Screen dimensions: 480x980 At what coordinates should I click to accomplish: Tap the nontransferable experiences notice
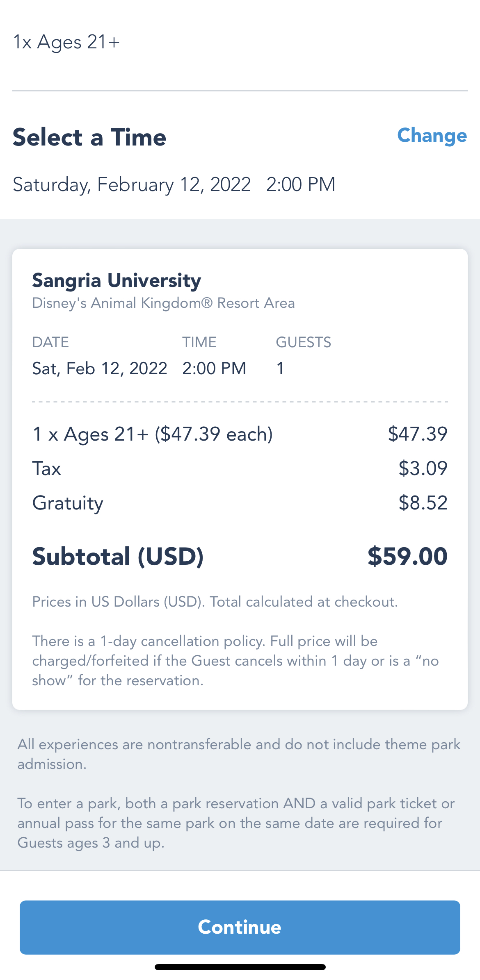pos(239,754)
